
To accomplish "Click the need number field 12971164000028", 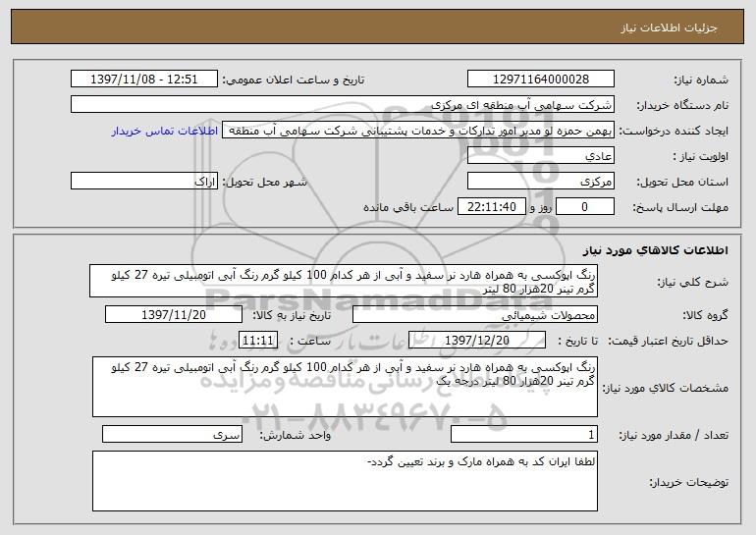I will click(x=540, y=80).
